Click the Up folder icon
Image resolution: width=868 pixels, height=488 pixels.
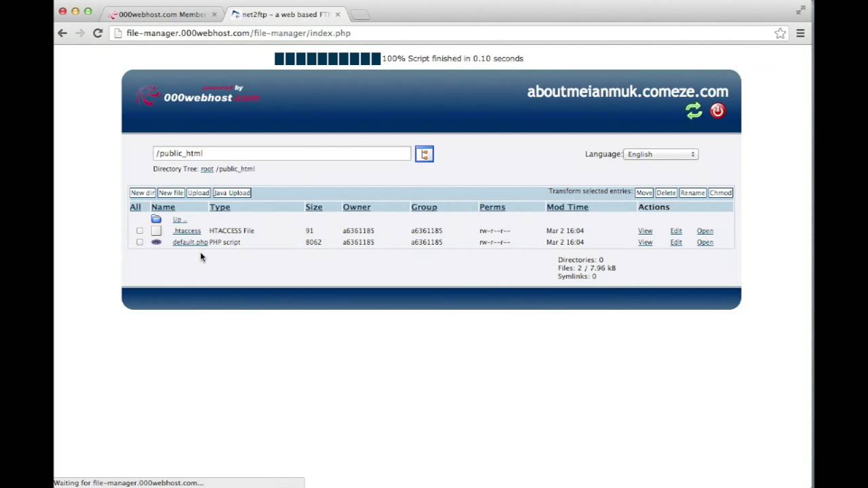pos(156,219)
